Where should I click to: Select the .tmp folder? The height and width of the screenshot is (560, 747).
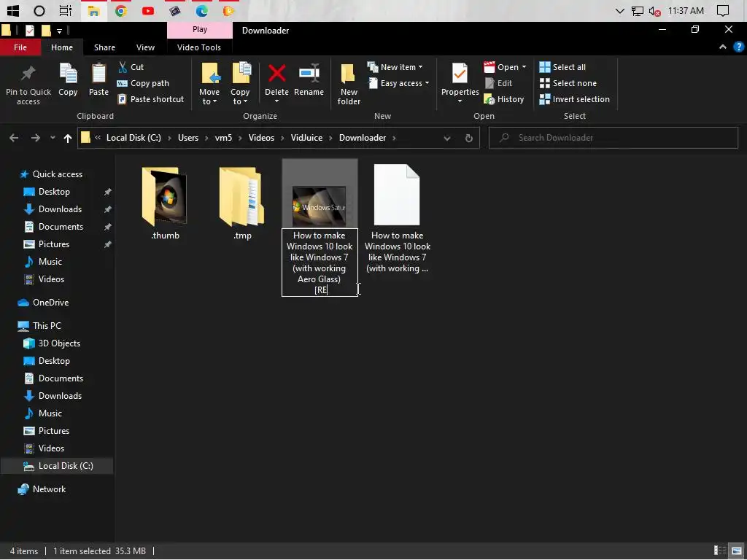(242, 203)
